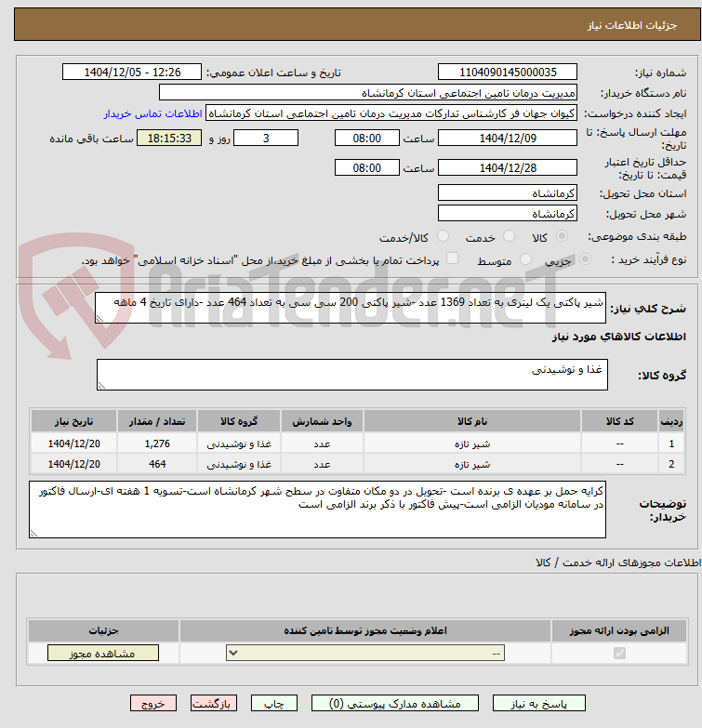Click the گروه کالا text area غذا و نوشیدنی
This screenshot has height=728, width=702.
[x=351, y=374]
